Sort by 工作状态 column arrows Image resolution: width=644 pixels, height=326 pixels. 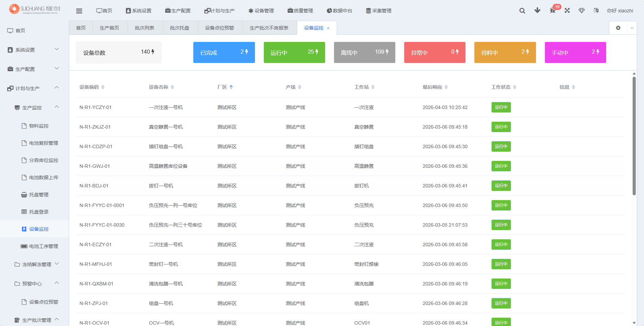point(515,87)
